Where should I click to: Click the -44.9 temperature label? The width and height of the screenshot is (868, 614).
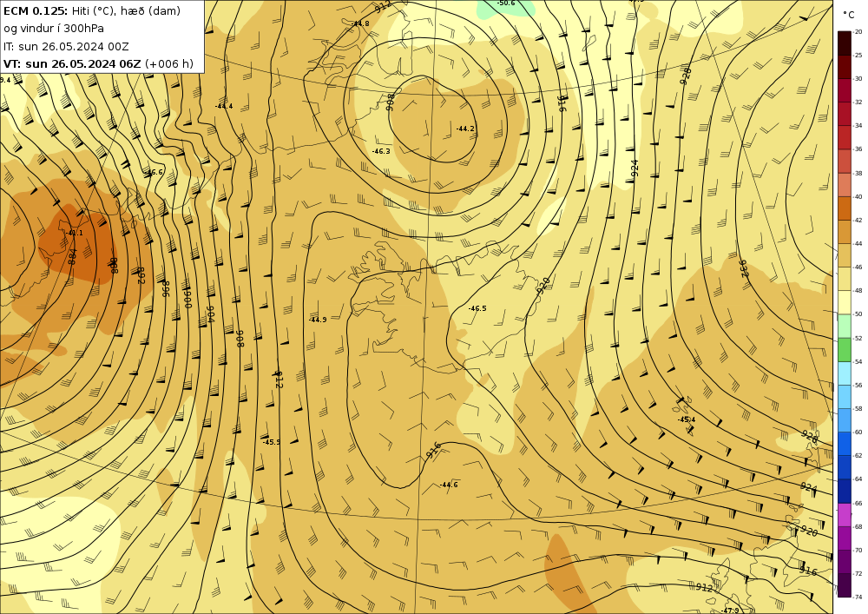click(x=317, y=320)
